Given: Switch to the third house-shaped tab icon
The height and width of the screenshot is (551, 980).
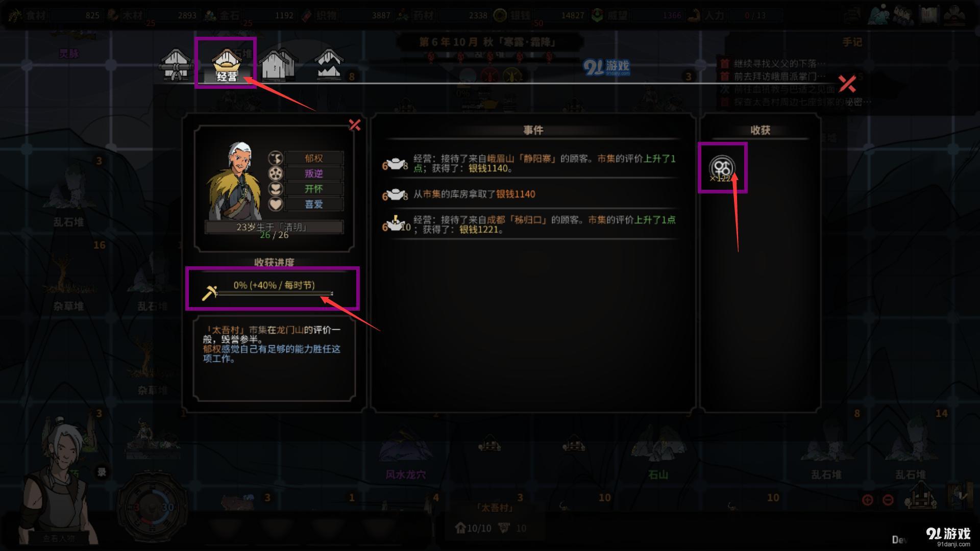Looking at the screenshot, I should pyautogui.click(x=278, y=64).
